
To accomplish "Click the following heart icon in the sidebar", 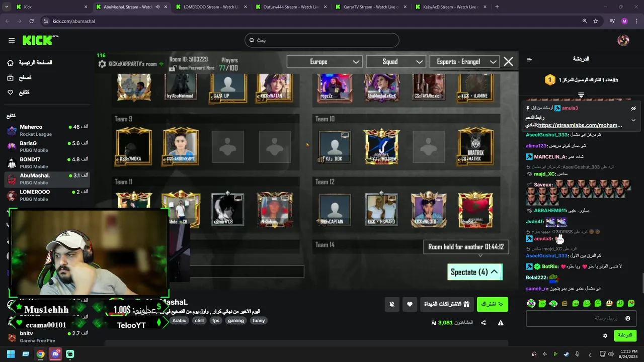I will [x=10, y=93].
